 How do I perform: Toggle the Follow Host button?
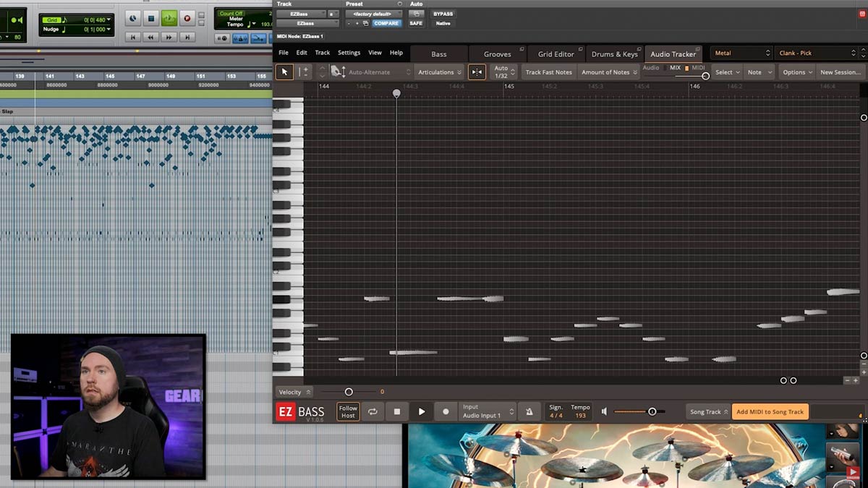[348, 412]
